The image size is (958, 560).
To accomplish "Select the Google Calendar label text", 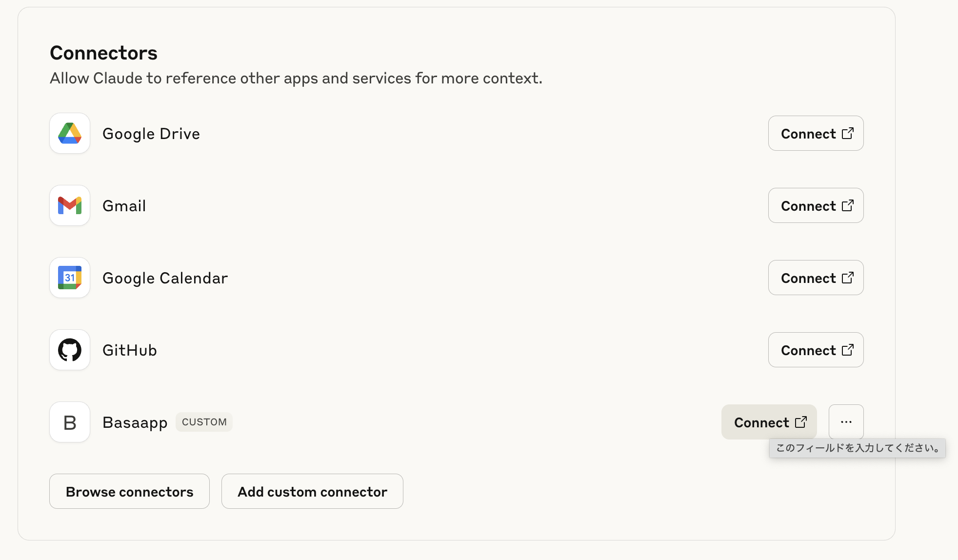I will point(165,278).
